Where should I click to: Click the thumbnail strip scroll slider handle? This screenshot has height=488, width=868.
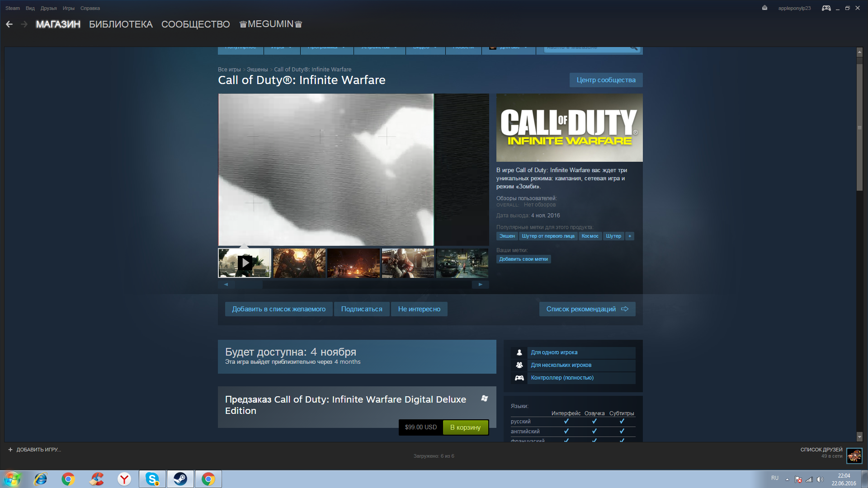click(x=249, y=285)
